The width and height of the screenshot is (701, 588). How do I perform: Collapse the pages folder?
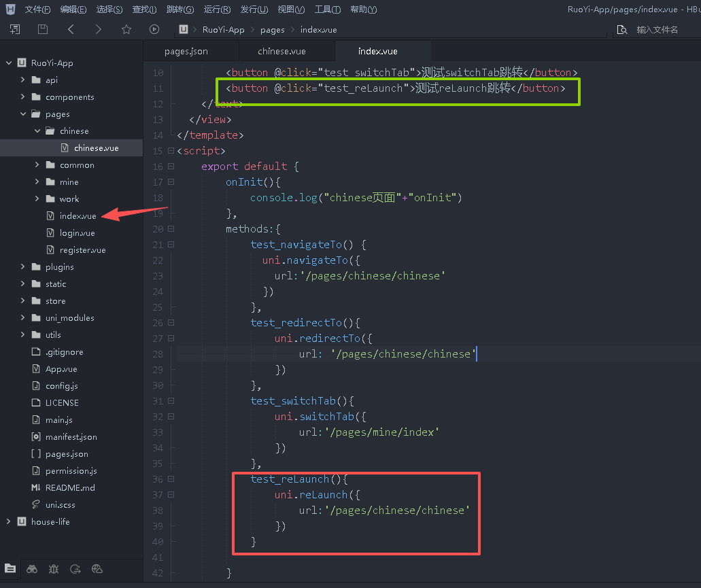point(23,114)
